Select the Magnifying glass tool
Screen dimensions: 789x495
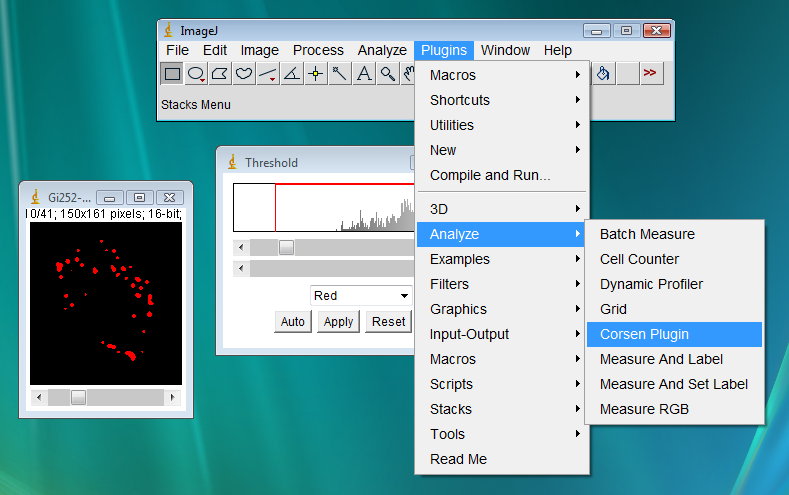point(387,74)
